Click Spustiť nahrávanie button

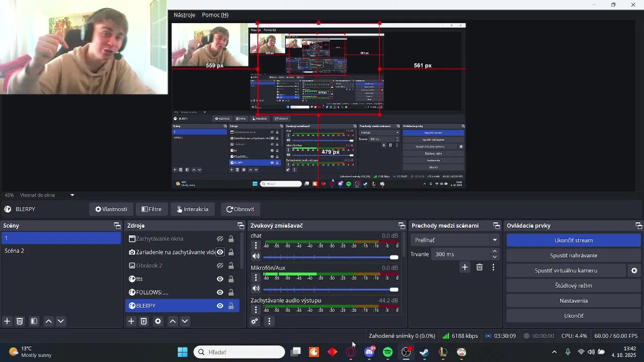click(x=574, y=255)
